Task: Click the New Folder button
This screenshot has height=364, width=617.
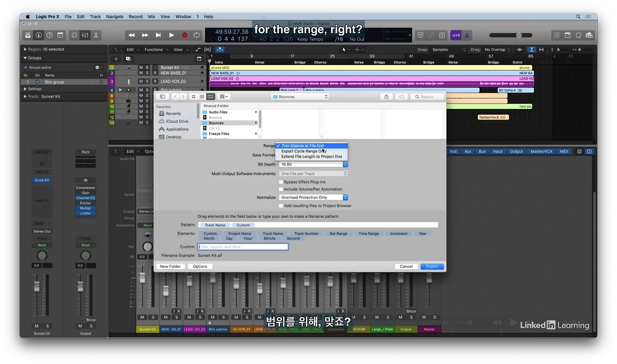Action: [170, 266]
